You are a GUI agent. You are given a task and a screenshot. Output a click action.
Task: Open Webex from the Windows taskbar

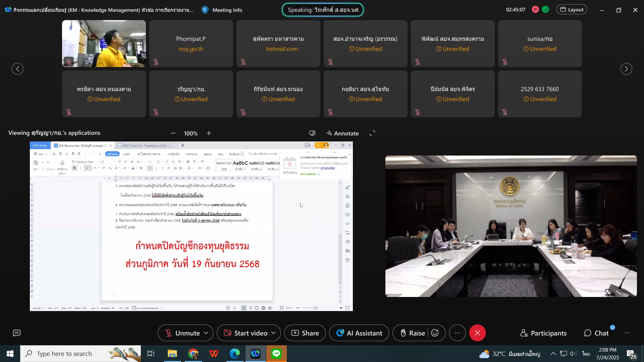[x=256, y=354]
